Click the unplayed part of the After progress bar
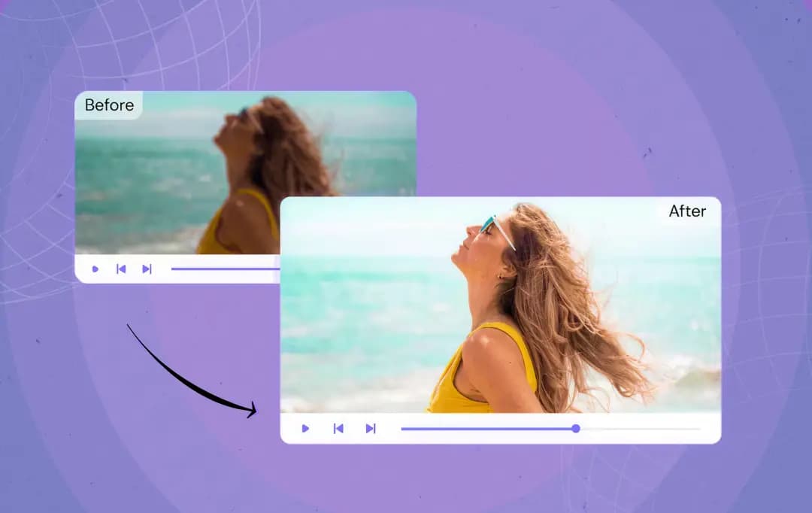The width and height of the screenshot is (812, 513). 640,429
